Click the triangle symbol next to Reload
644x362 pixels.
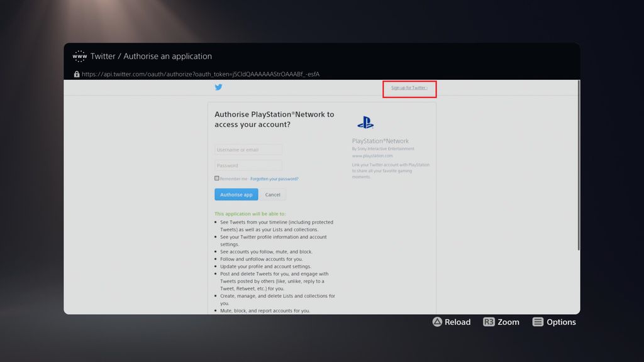[x=437, y=322]
